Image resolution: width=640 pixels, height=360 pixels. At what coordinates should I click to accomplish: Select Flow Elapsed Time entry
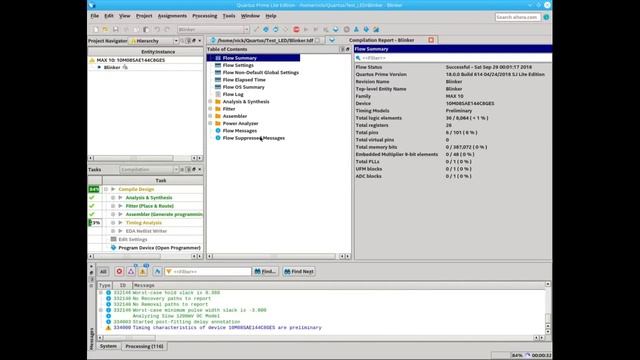click(x=244, y=80)
